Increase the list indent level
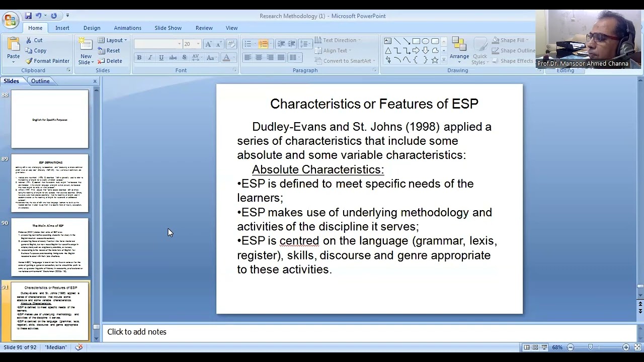The height and width of the screenshot is (362, 644). [292, 44]
